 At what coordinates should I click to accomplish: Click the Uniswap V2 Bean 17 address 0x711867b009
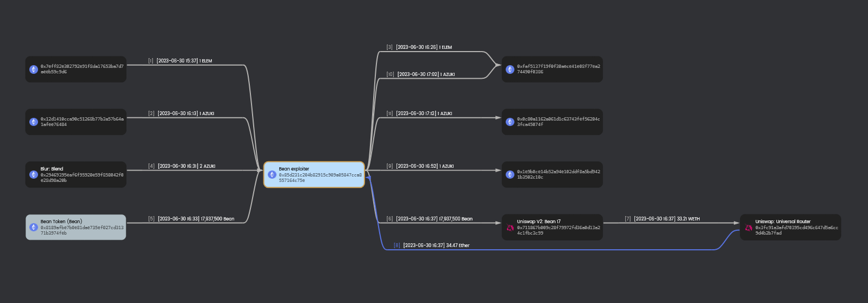pos(558,230)
